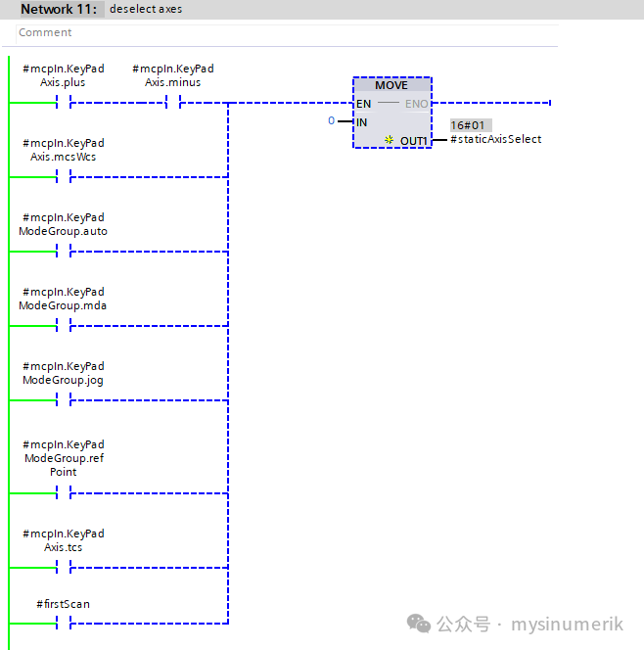Screen dimensions: 644x650
Task: Click the star icon to add output on MOVE
Action: point(389,140)
